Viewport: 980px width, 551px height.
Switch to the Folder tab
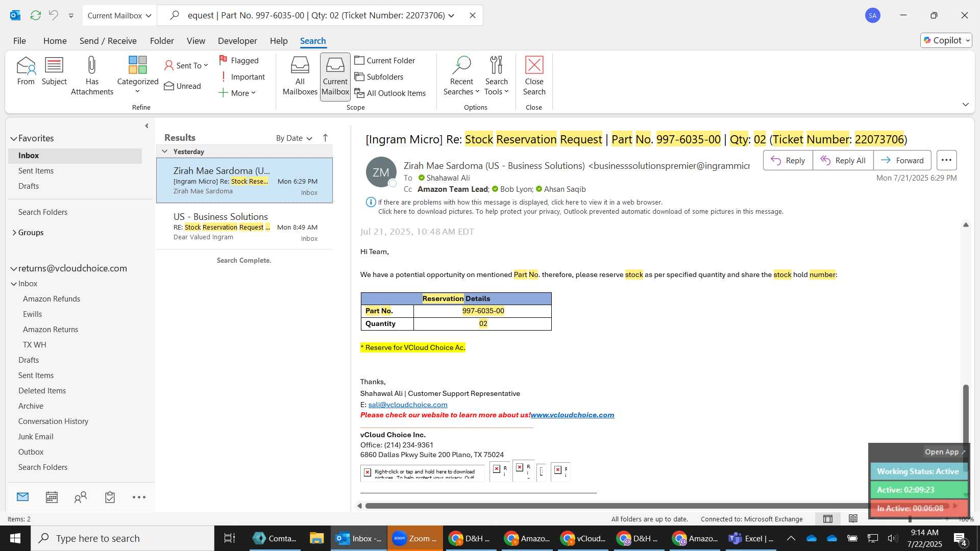pyautogui.click(x=162, y=41)
